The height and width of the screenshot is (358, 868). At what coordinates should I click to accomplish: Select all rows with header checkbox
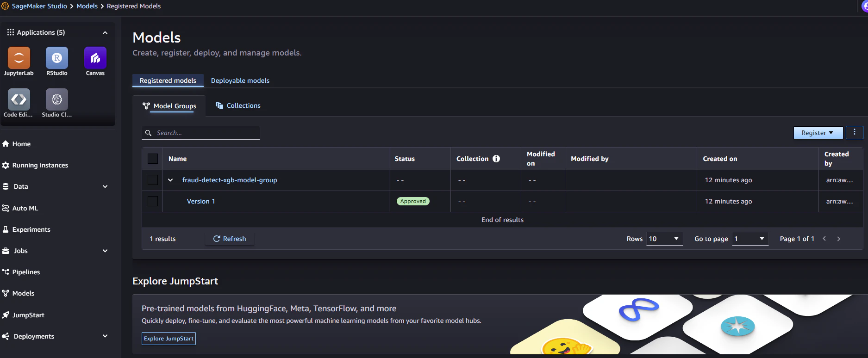[153, 159]
